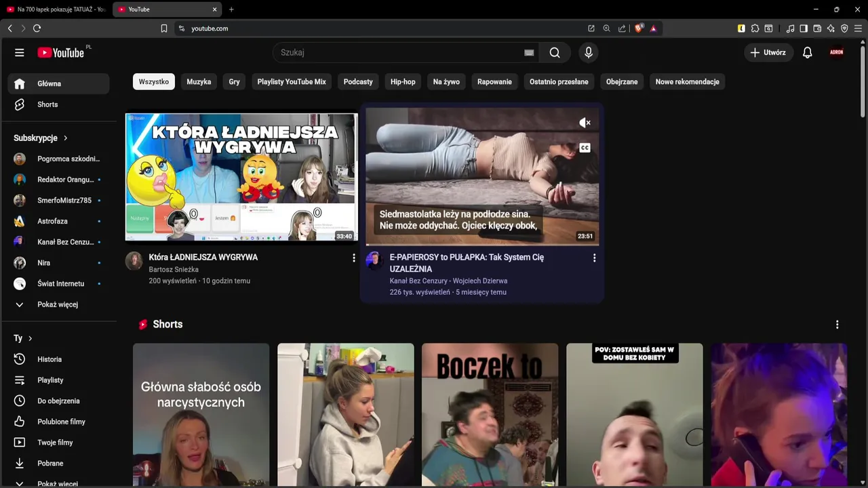
Task: Open the notifications bell
Action: [x=807, y=53]
